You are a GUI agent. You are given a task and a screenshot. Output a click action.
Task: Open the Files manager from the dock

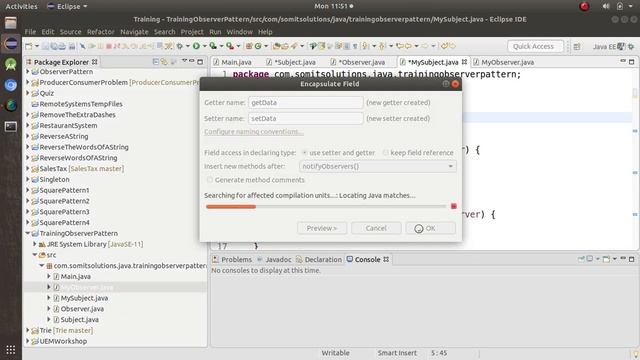(11, 22)
